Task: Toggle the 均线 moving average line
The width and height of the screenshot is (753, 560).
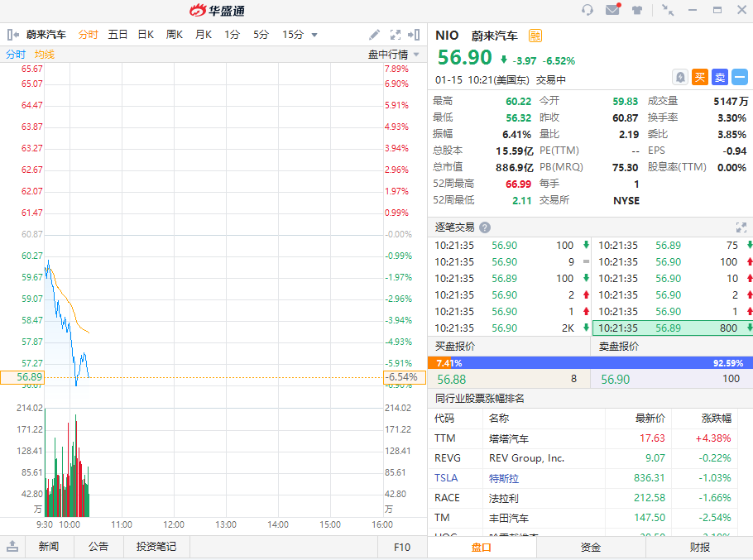Action: 45,55
